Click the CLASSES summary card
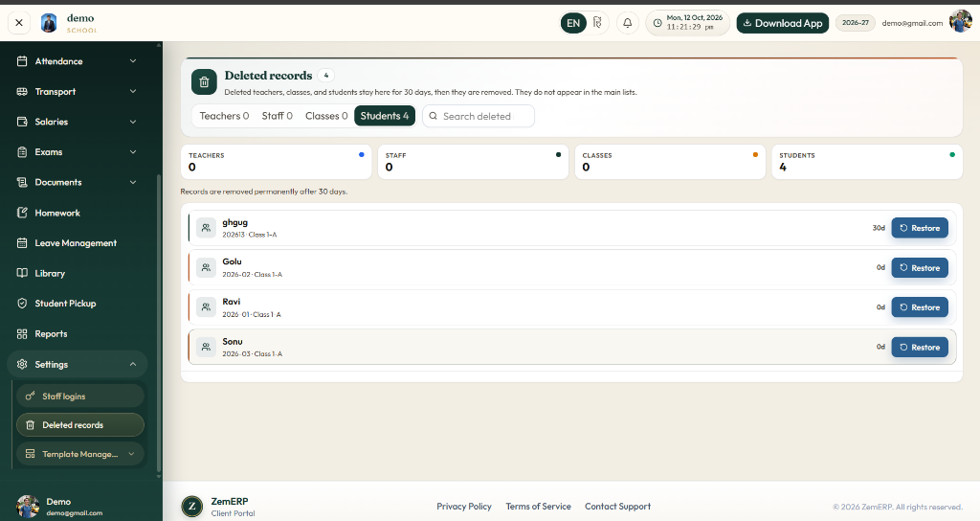 tap(670, 162)
